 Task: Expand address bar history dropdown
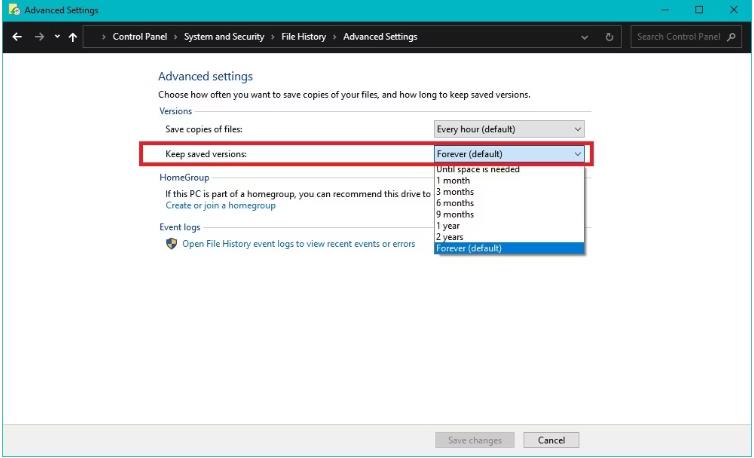click(x=584, y=37)
